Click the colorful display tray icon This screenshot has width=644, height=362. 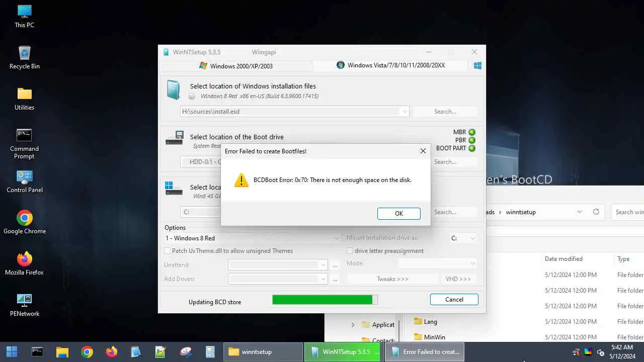tap(588, 352)
